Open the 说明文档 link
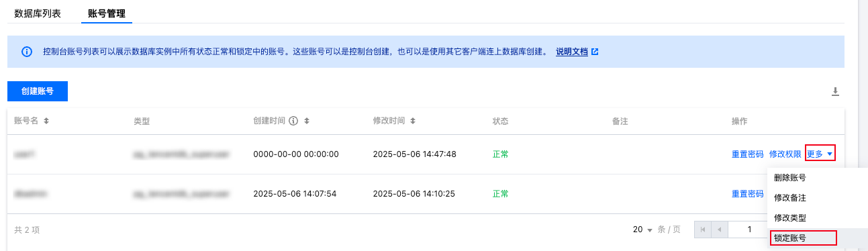The height and width of the screenshot is (251, 868). pos(572,52)
